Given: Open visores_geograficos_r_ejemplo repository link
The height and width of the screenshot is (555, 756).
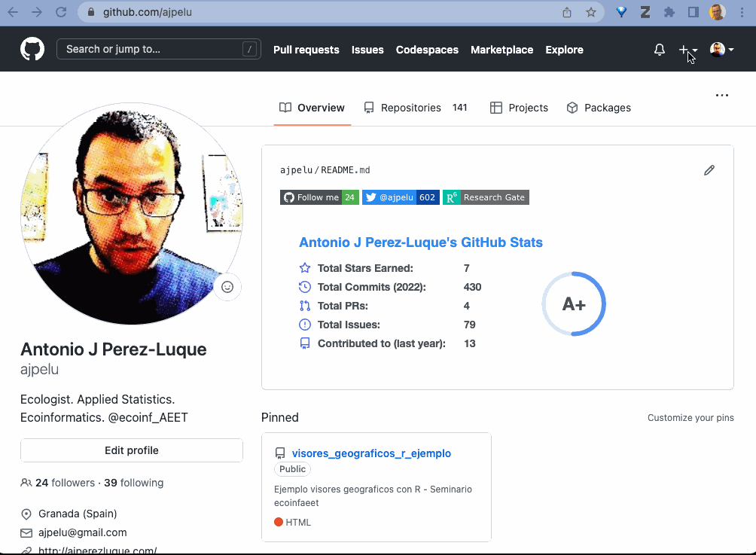Looking at the screenshot, I should pos(371,453).
